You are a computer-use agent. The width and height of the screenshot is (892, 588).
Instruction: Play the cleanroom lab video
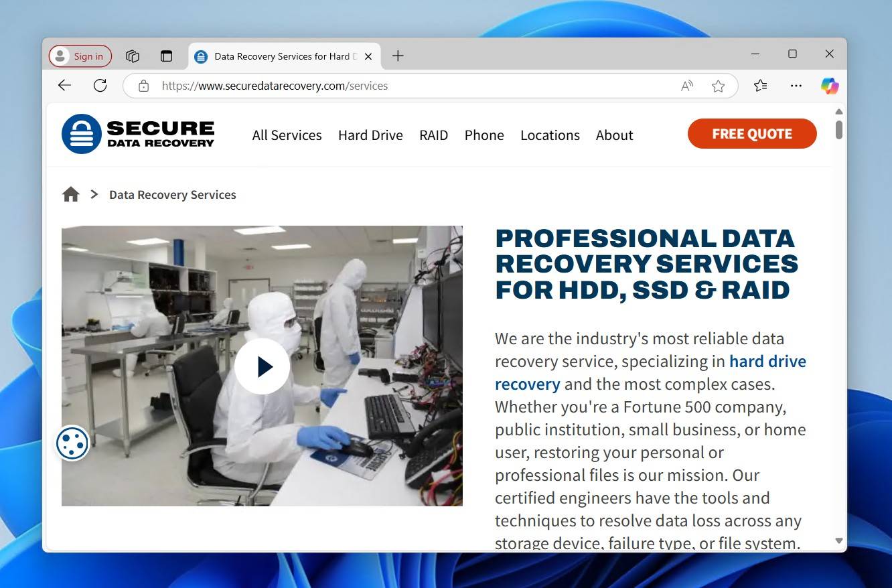pos(262,366)
